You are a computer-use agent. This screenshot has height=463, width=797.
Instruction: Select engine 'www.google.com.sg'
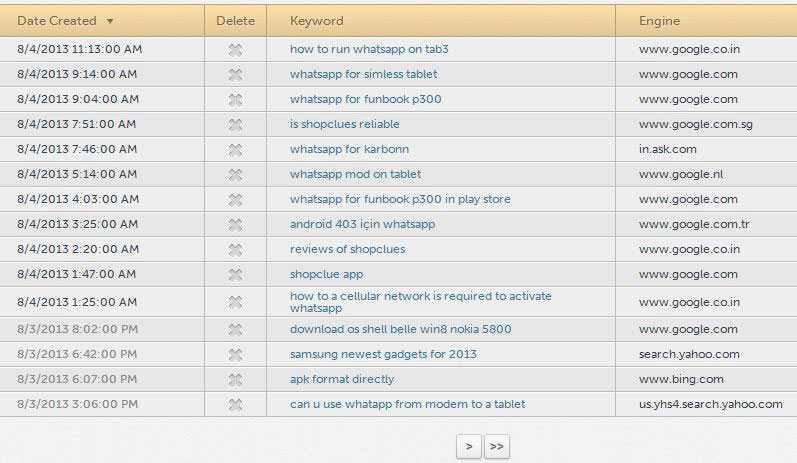tap(696, 124)
